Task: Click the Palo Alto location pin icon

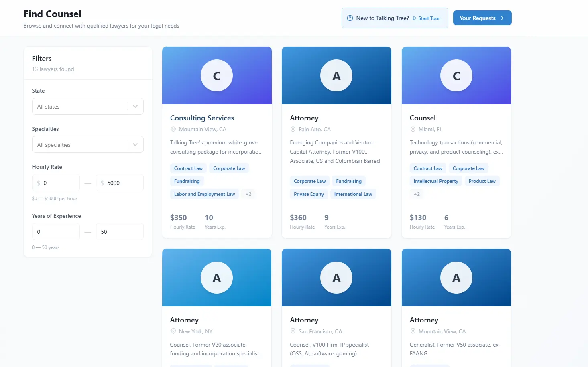Action: 293,129
